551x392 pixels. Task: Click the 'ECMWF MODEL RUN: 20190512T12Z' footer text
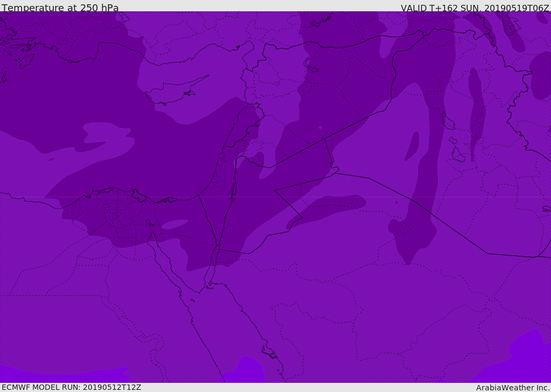coord(72,387)
